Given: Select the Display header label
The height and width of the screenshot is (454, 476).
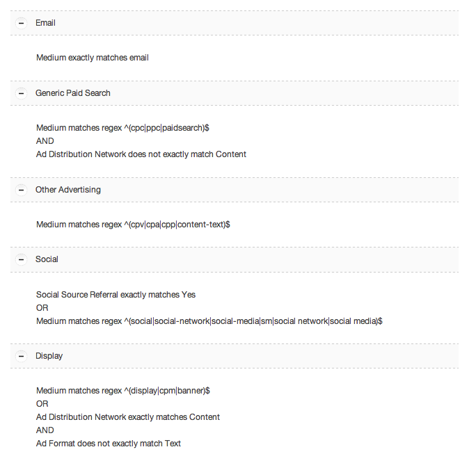Looking at the screenshot, I should point(49,356).
